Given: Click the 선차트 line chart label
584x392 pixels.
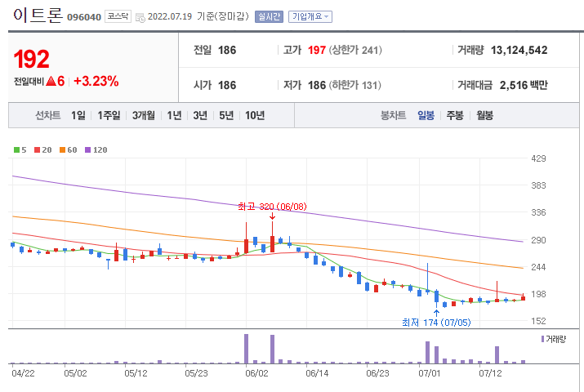Looking at the screenshot, I should coord(47,115).
